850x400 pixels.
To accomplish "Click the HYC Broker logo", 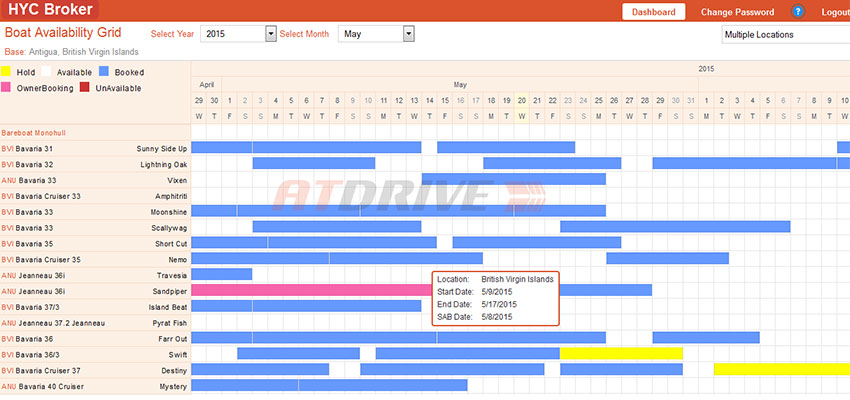I will [50, 9].
